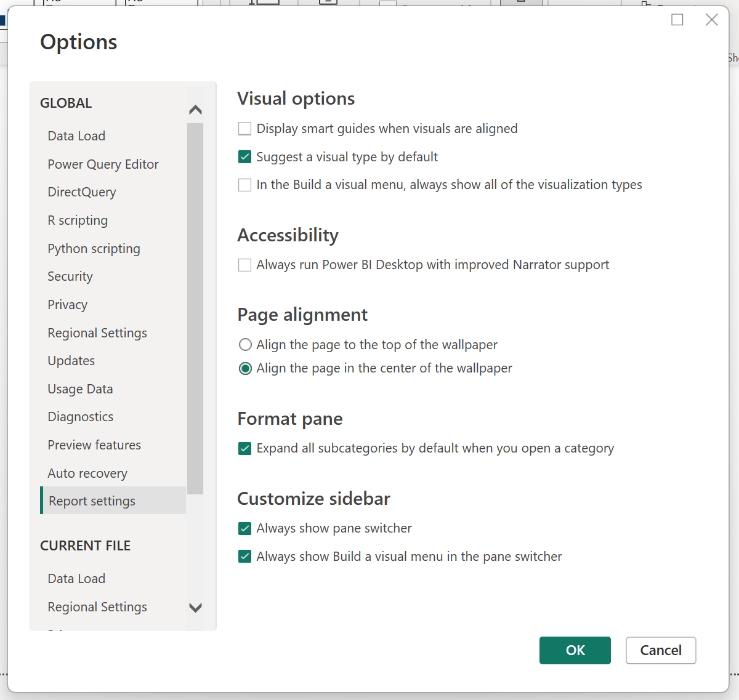The width and height of the screenshot is (739, 700).
Task: Click the sidebar scroll down arrow
Action: click(x=196, y=608)
